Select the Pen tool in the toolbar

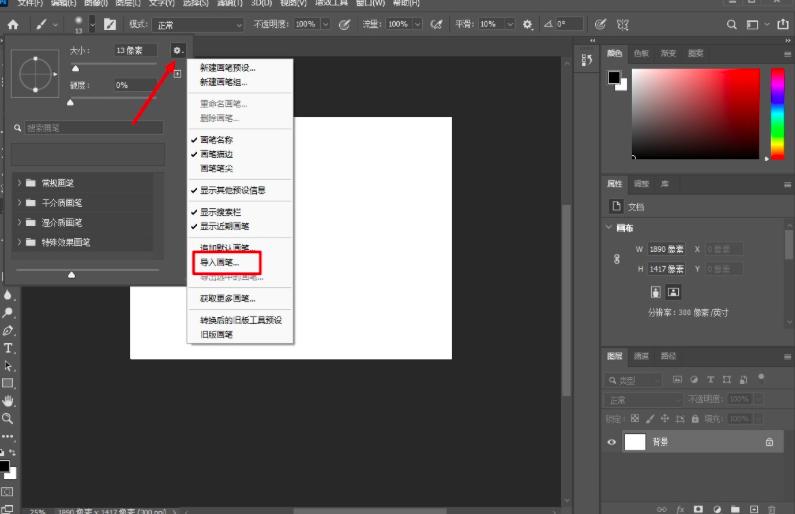pos(8,330)
